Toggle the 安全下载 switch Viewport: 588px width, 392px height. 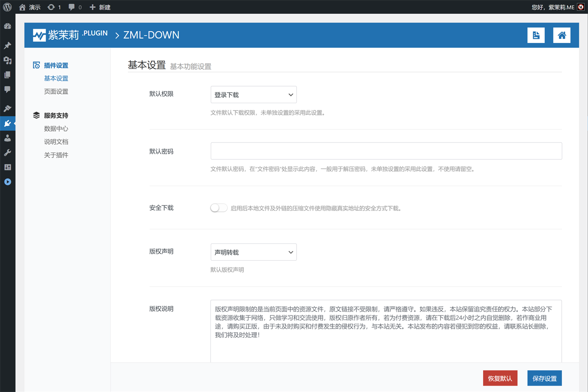click(x=219, y=208)
